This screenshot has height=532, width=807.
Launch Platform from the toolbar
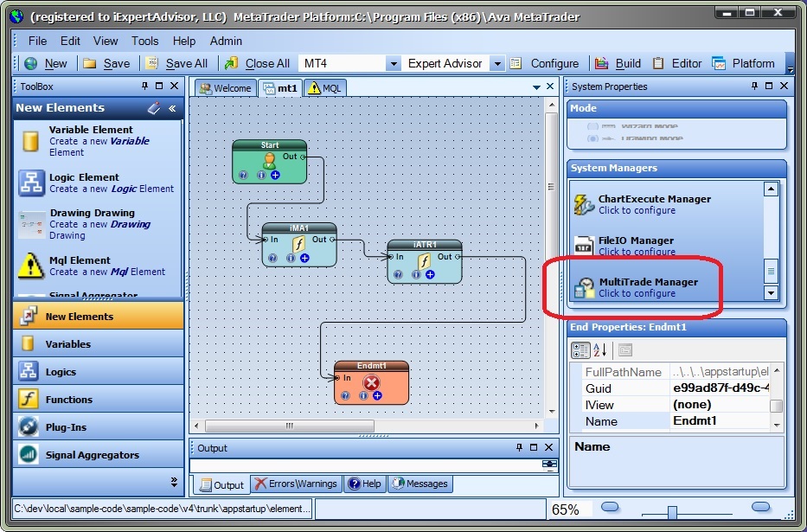coord(743,63)
